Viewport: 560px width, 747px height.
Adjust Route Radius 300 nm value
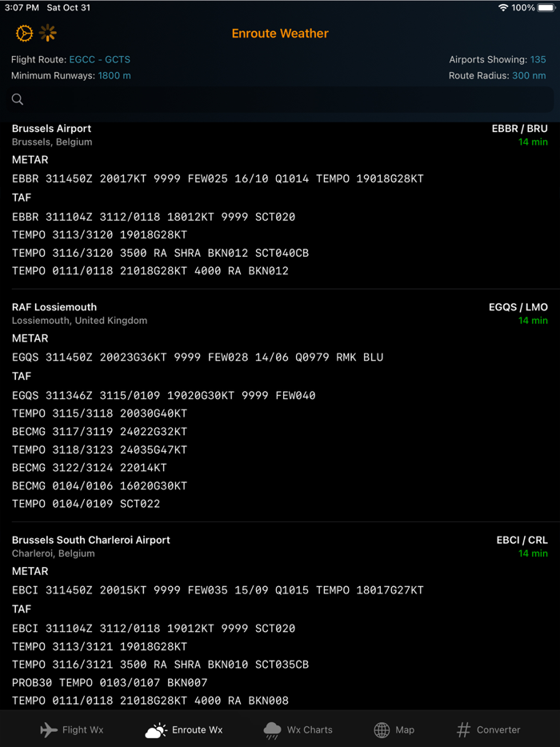point(529,75)
